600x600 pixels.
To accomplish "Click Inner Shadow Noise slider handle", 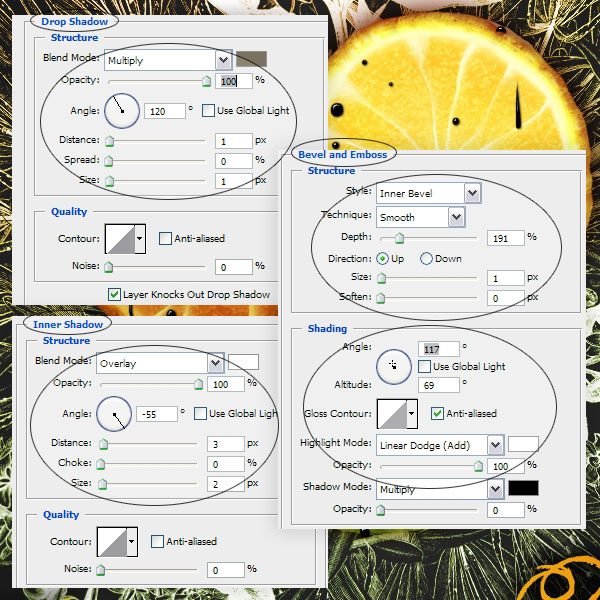I will point(101,570).
